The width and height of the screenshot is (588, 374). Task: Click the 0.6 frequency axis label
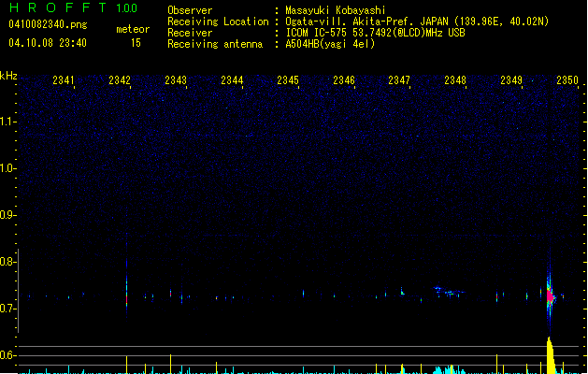click(7, 355)
